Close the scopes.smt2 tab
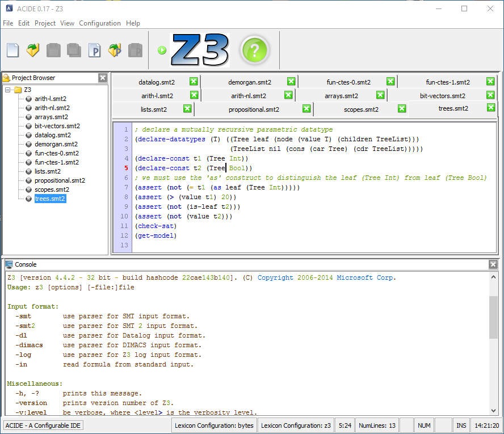The width and height of the screenshot is (504, 434). pyautogui.click(x=402, y=109)
